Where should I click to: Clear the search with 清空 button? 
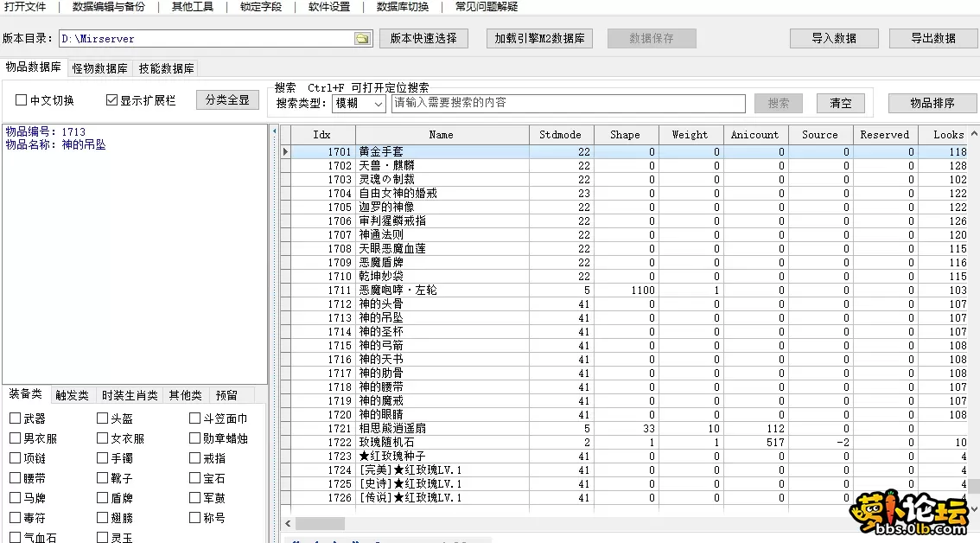point(839,103)
